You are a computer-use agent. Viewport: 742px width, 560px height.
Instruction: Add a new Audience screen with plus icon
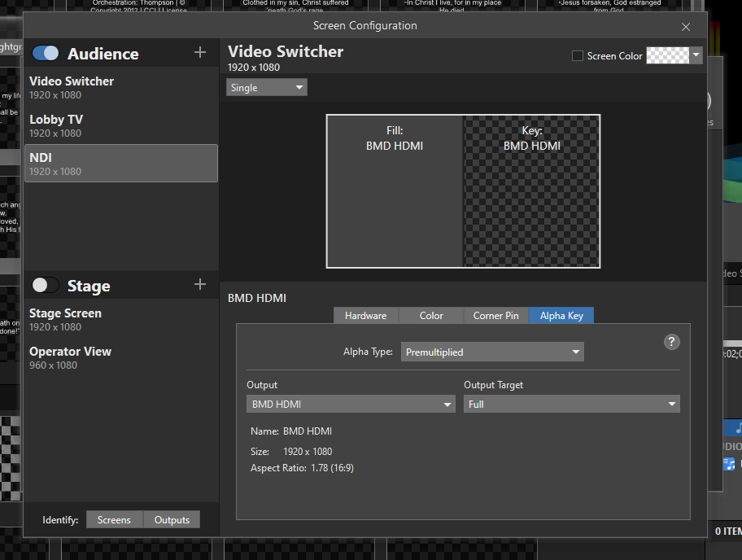click(199, 52)
